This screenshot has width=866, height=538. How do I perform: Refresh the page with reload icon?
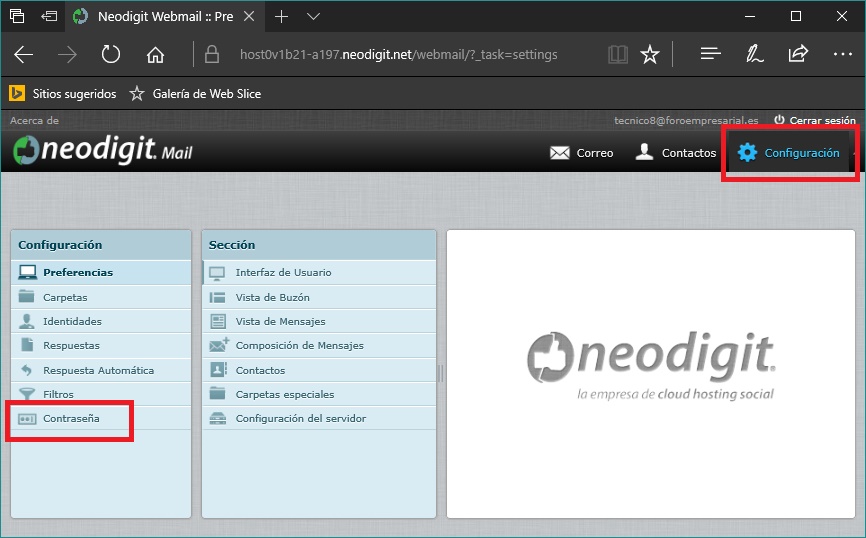[x=110, y=54]
